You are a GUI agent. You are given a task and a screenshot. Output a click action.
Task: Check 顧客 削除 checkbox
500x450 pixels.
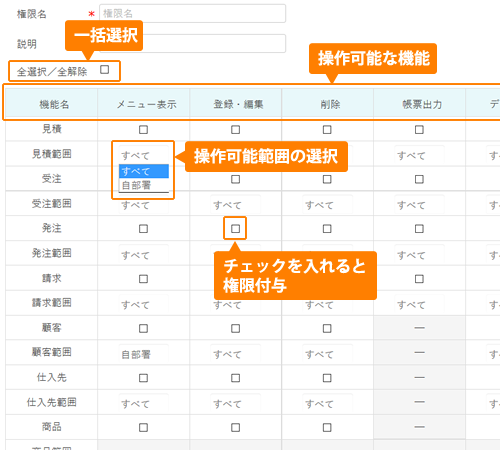tap(327, 328)
